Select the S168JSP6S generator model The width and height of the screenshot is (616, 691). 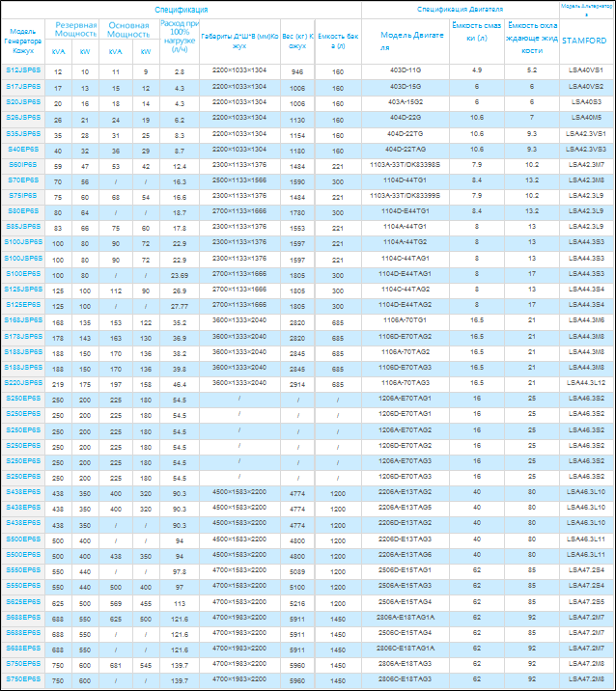pyautogui.click(x=24, y=319)
